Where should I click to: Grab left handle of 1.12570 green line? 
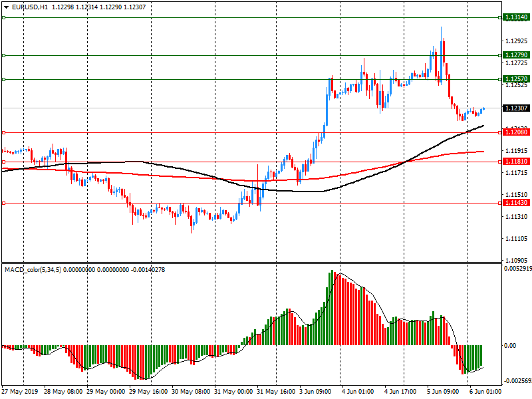click(x=4, y=79)
